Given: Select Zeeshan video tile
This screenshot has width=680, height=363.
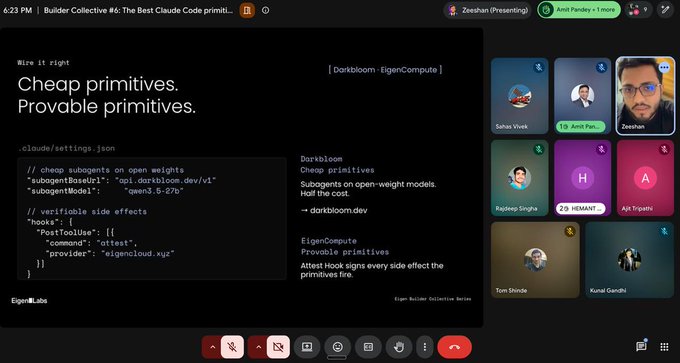Looking at the screenshot, I should pyautogui.click(x=645, y=96).
